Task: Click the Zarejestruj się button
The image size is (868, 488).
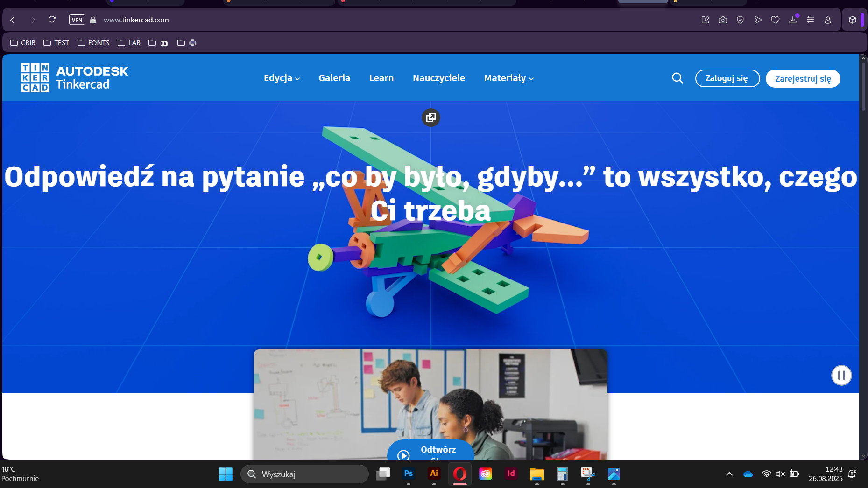Action: pos(803,78)
